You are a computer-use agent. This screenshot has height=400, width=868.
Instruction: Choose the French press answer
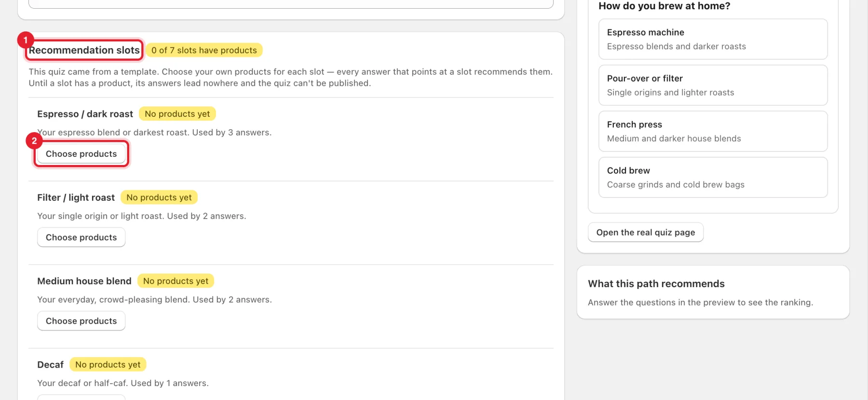tap(713, 131)
